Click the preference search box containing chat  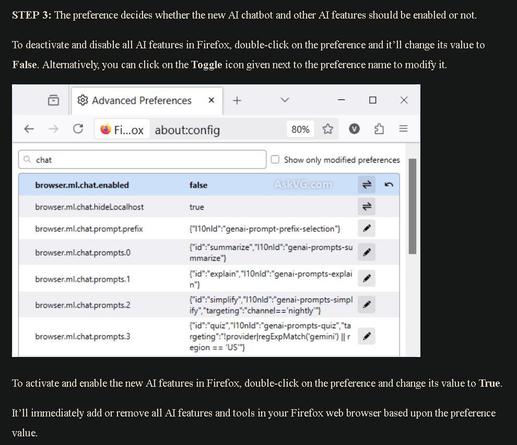142,160
